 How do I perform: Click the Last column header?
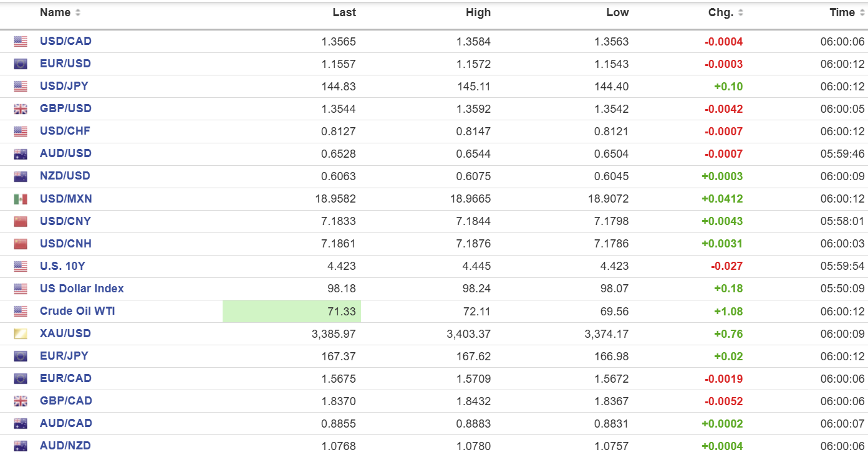[344, 12]
